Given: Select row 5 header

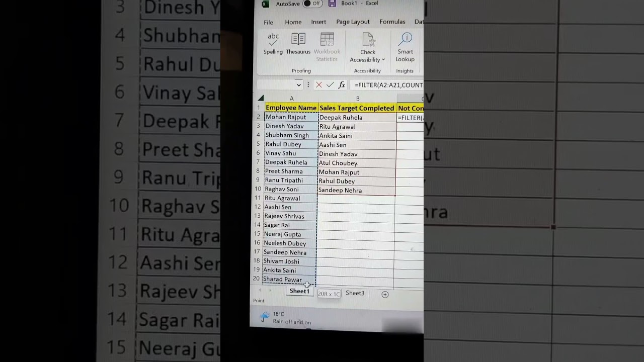Looking at the screenshot, I should click(258, 144).
